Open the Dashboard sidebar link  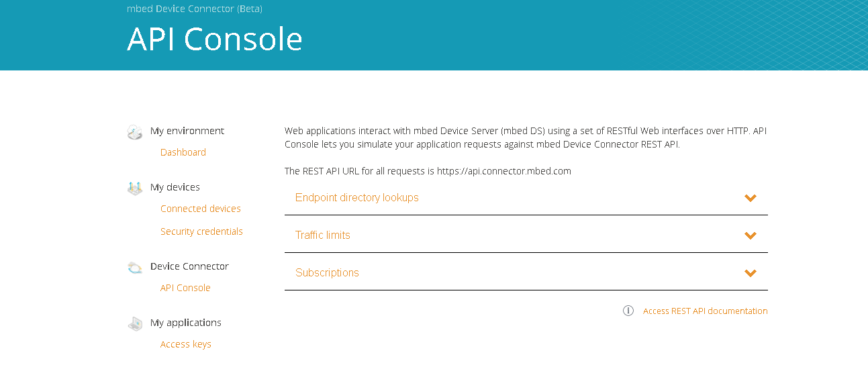tap(183, 152)
